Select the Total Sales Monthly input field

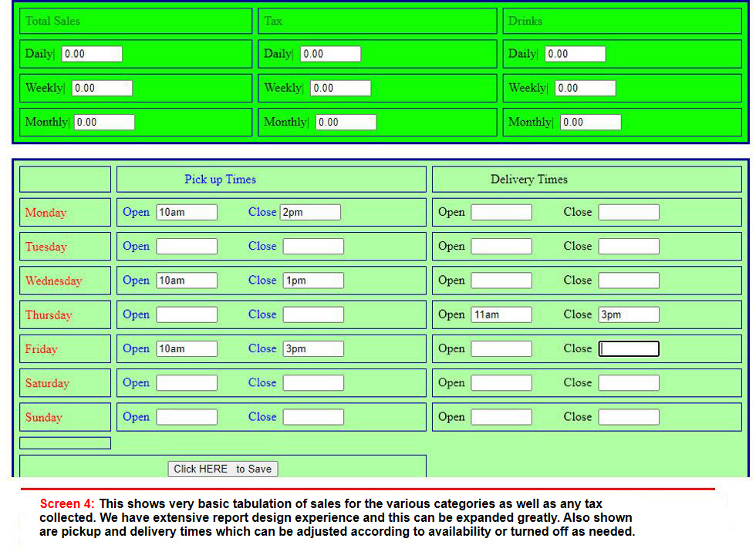(105, 122)
